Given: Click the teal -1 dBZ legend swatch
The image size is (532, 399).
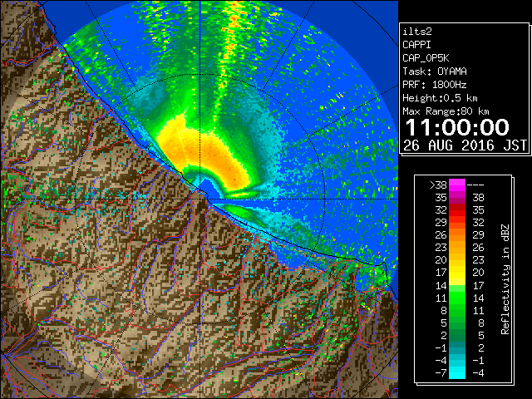Looking at the screenshot, I should pos(457,347).
